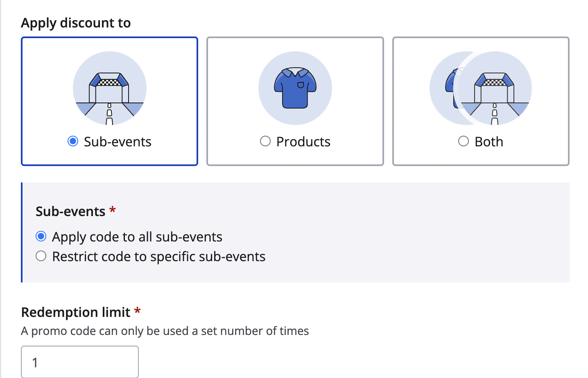Select the Both radio button
588x378 pixels.
[464, 141]
